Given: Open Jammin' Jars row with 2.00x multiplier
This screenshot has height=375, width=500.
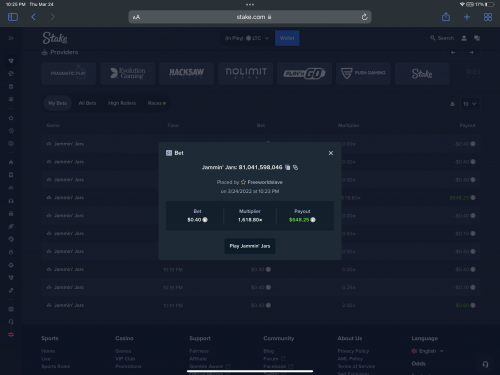Looking at the screenshot, I should 261,305.
